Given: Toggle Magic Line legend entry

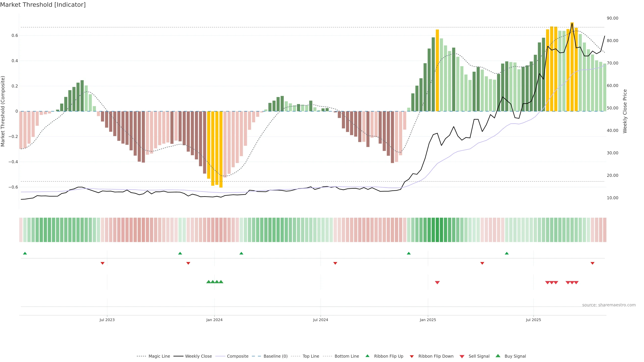Looking at the screenshot, I should [x=159, y=356].
